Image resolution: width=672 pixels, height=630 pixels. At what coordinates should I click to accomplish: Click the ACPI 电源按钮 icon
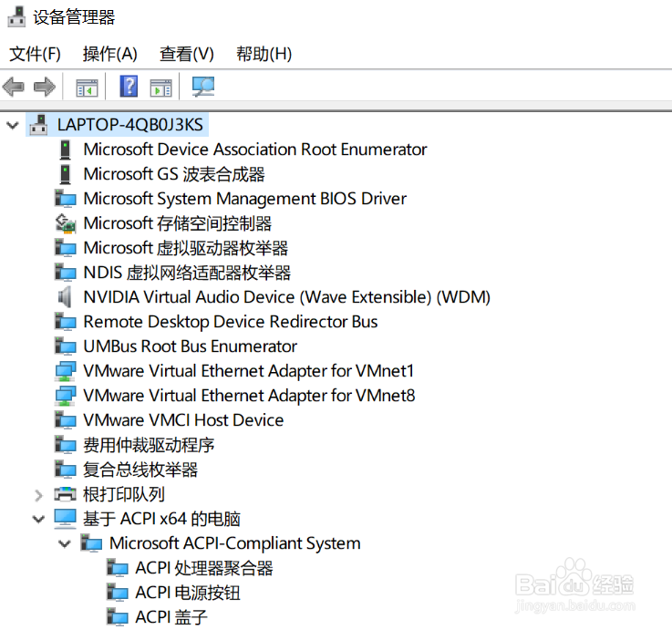(118, 594)
